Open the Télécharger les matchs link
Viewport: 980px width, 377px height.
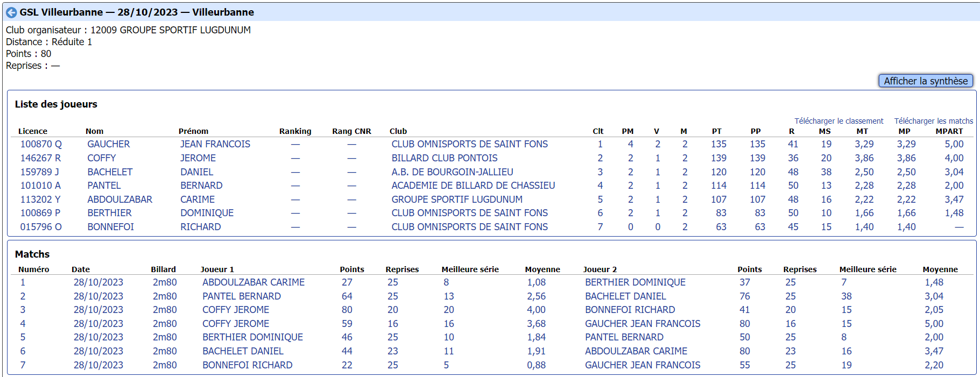tap(934, 121)
